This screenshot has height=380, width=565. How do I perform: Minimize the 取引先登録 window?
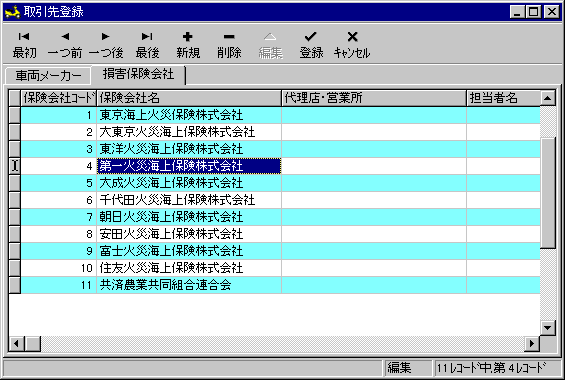517,12
